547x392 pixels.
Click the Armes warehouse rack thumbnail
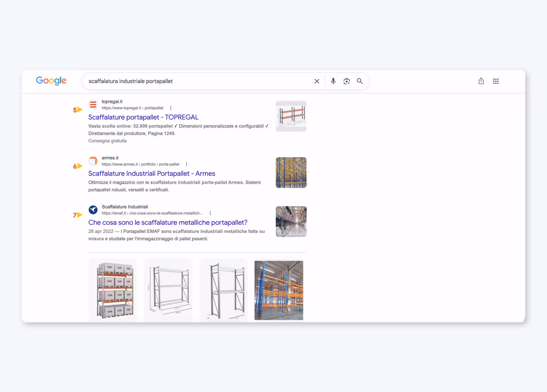click(291, 172)
